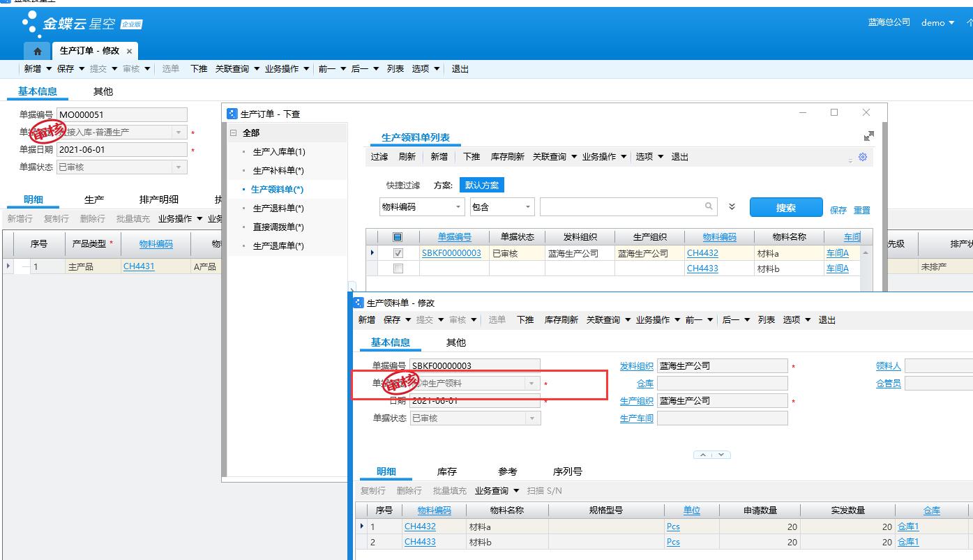The height and width of the screenshot is (560, 973).
Task: Select 生产入库单(1) in the tree
Action: click(279, 151)
